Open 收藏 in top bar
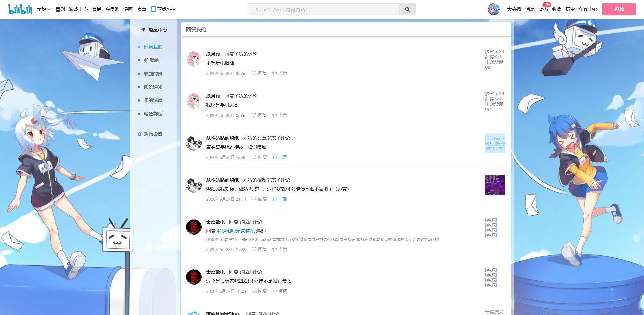Viewport: 644px width, 315px height. pyautogui.click(x=557, y=9)
